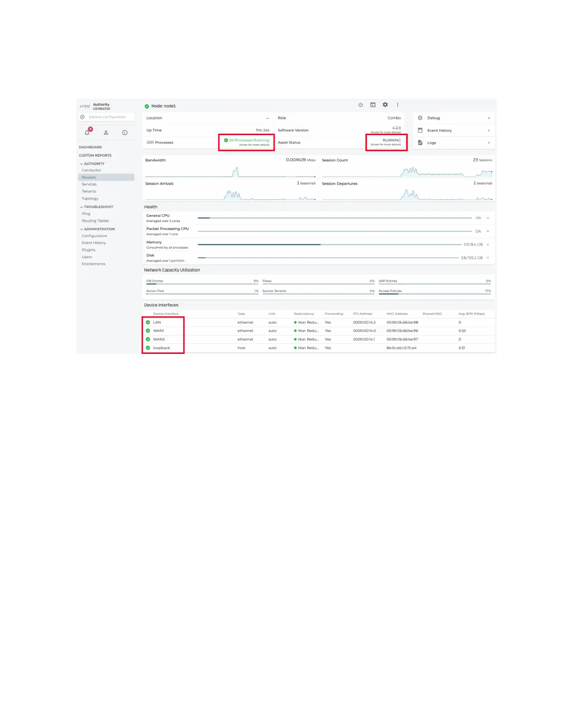The image size is (563, 728).
Task: Click the Access Policies utilization bar
Action: pos(435,294)
